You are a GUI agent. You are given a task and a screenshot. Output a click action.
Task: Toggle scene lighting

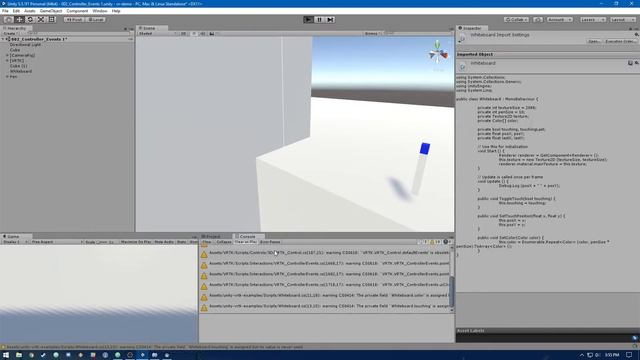(194, 33)
